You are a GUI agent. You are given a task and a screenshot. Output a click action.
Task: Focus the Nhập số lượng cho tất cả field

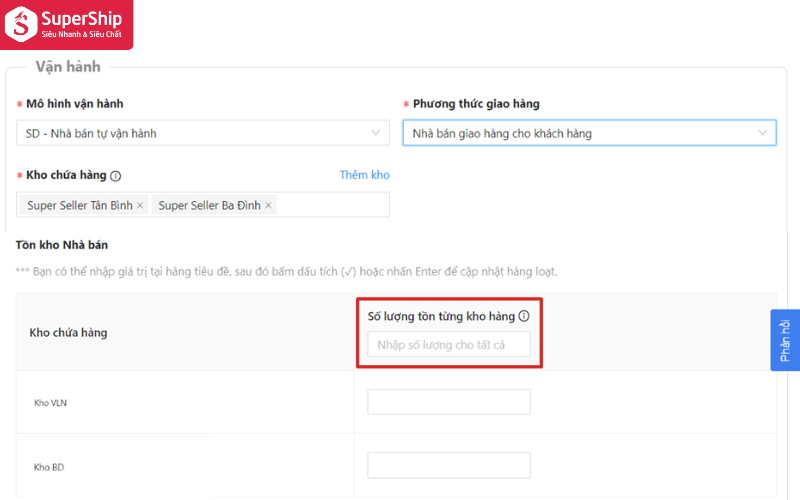448,345
